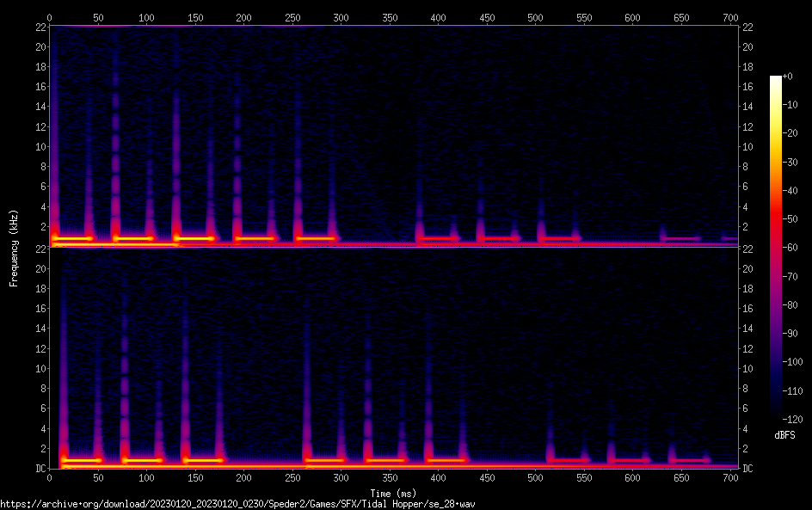This screenshot has width=812, height=510.
Task: Click the '350' marker on the top time axis
Action: click(x=390, y=17)
